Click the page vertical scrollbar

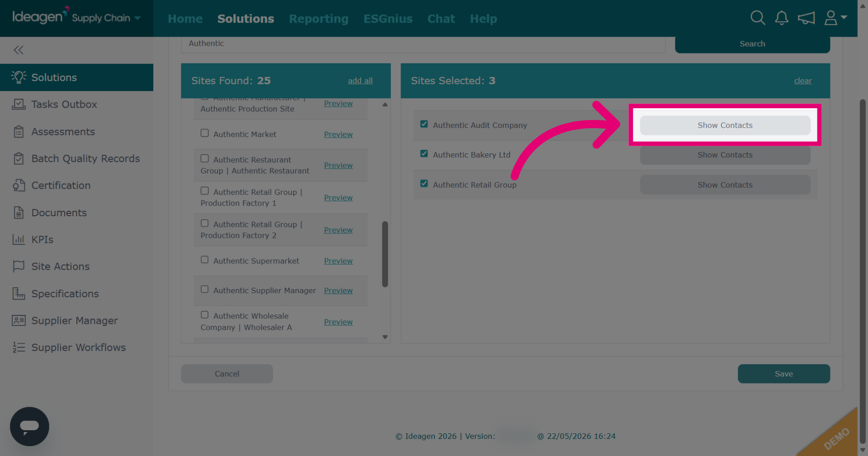coord(863,271)
